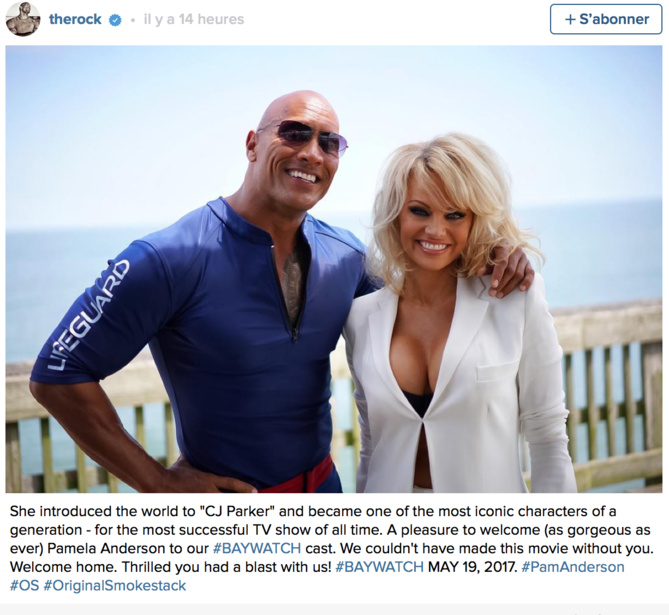Open the #BAYWATCH hashtag before 'MAY 19'
This screenshot has width=669, height=615.
click(380, 567)
